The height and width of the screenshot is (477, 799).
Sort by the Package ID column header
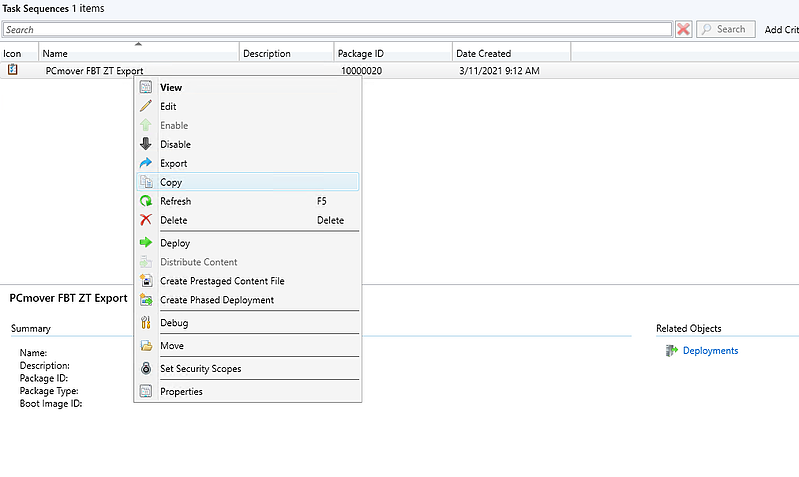393,53
